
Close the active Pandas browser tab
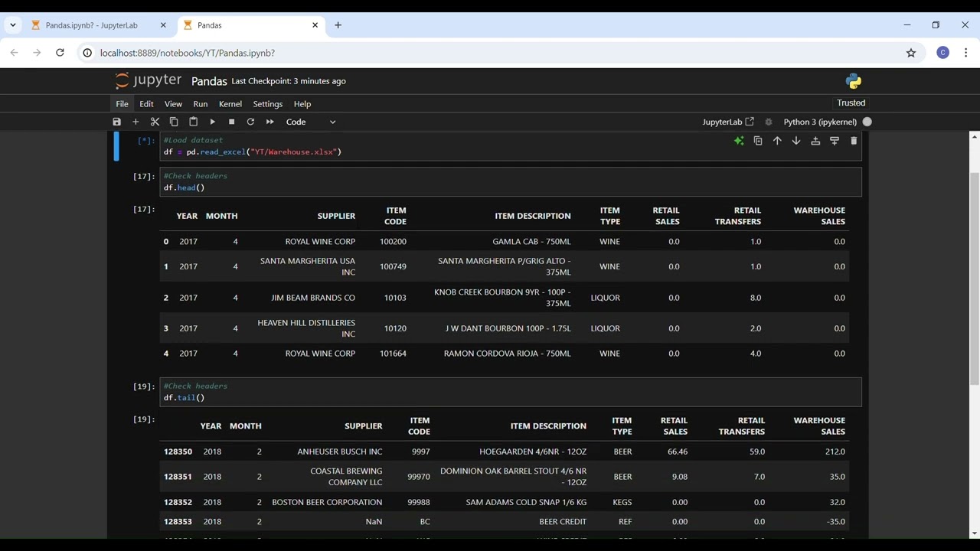tap(315, 25)
